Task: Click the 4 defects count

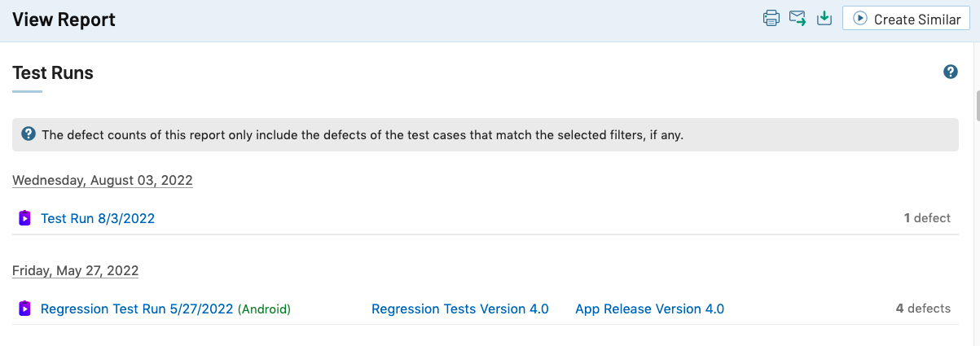Action: pos(923,309)
